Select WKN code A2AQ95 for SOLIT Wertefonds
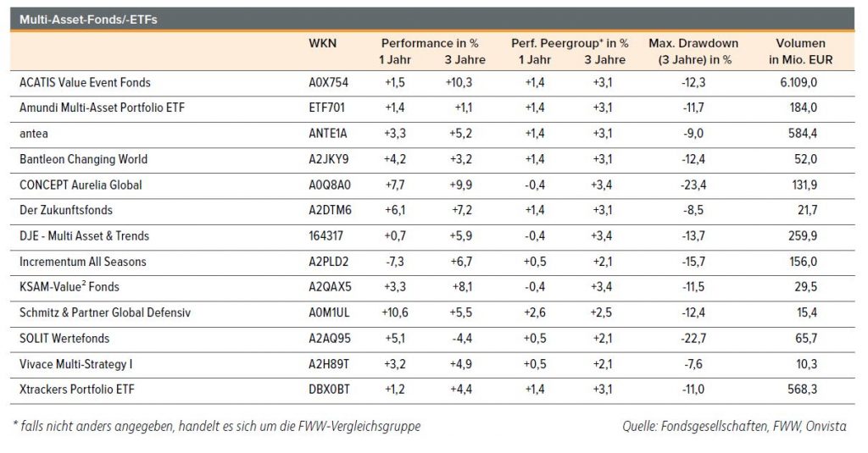868x453 pixels. (x=328, y=338)
